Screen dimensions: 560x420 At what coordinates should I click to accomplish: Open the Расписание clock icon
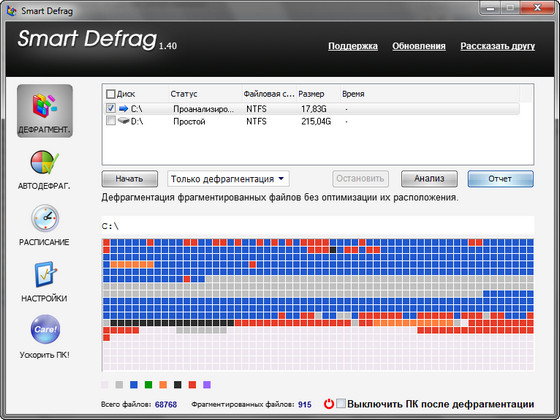pos(45,218)
